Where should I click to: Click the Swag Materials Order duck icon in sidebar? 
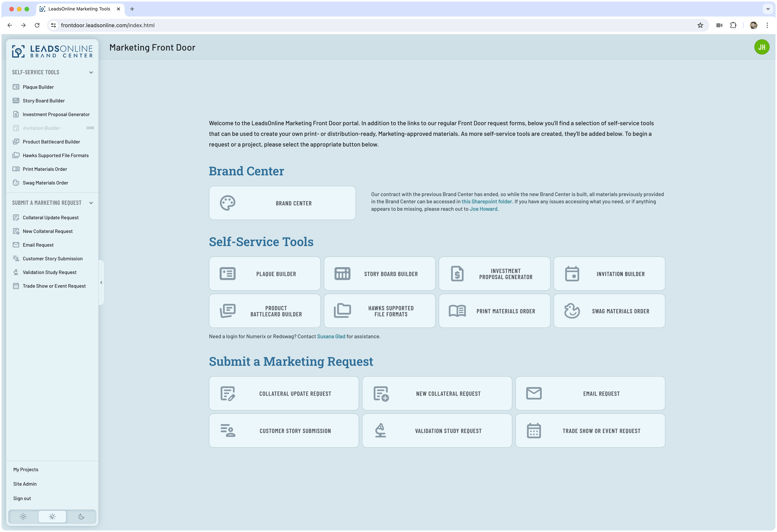pyautogui.click(x=16, y=183)
